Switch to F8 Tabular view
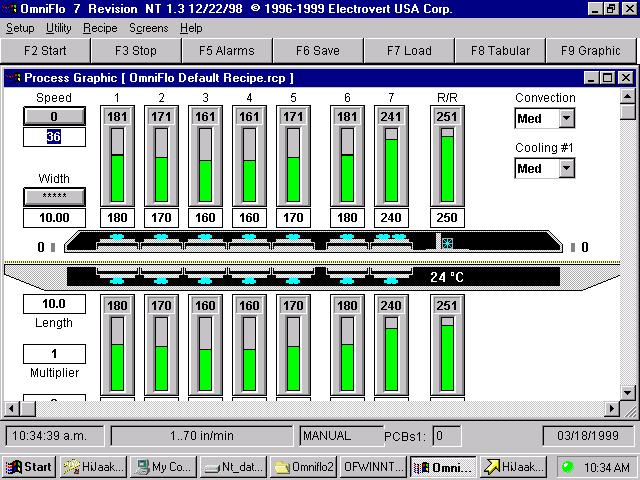 point(500,51)
